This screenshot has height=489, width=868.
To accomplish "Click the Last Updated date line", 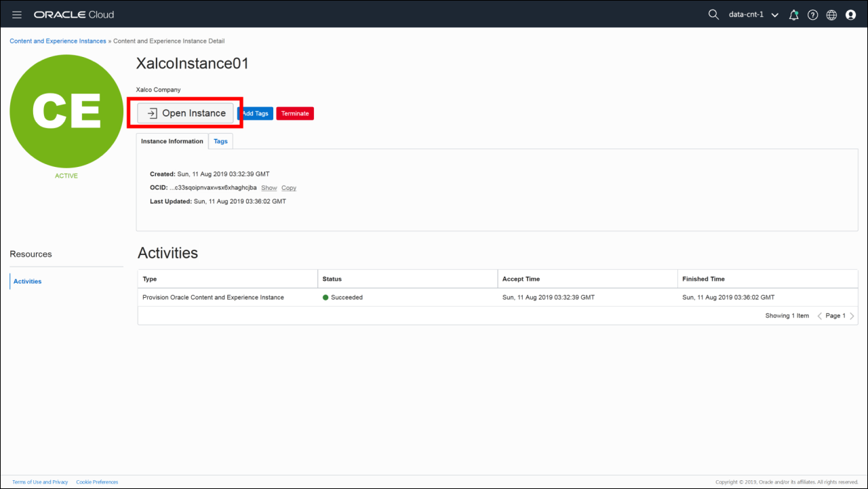I will coord(218,201).
